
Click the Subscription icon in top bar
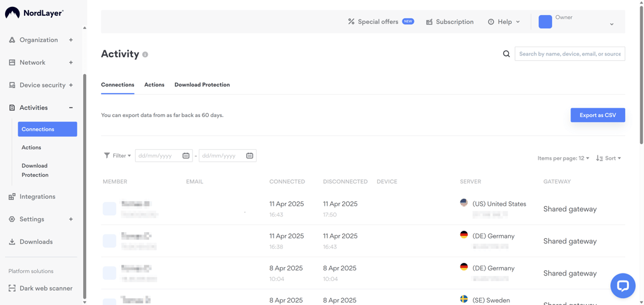click(x=429, y=22)
